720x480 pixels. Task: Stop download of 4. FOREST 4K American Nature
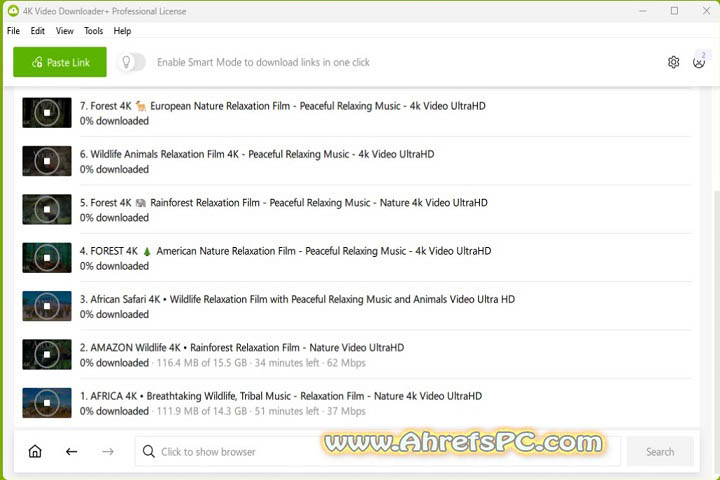point(47,258)
